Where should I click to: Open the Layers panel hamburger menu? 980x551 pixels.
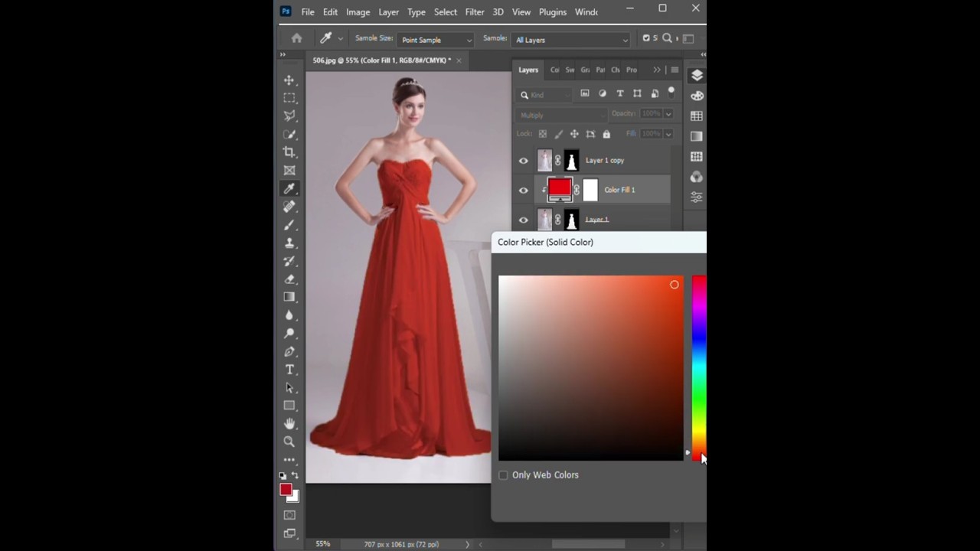pos(675,70)
